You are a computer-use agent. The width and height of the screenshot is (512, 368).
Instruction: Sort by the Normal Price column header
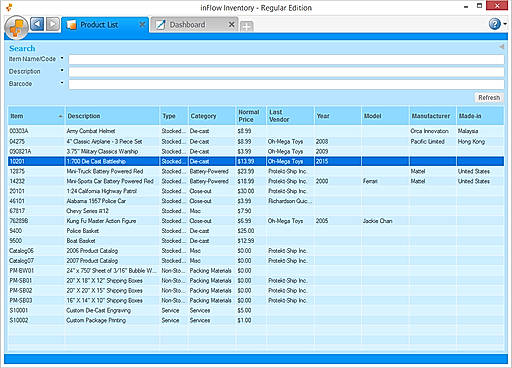[251, 116]
